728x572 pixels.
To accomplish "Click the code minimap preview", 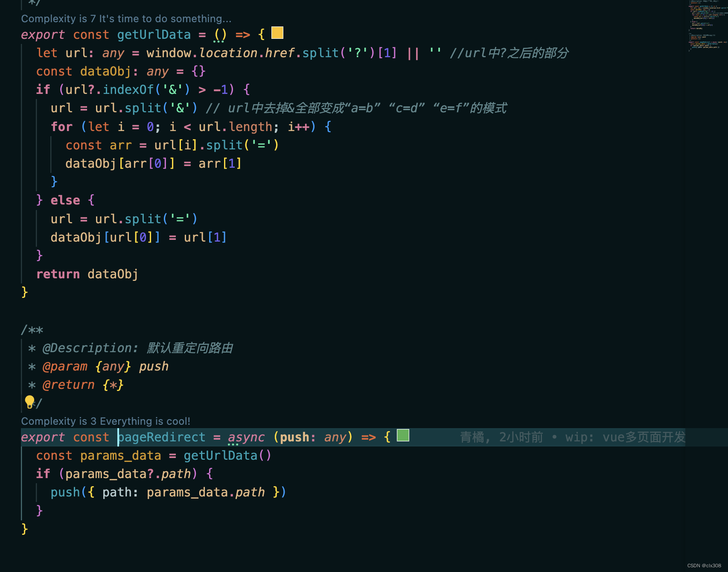I will click(x=708, y=26).
